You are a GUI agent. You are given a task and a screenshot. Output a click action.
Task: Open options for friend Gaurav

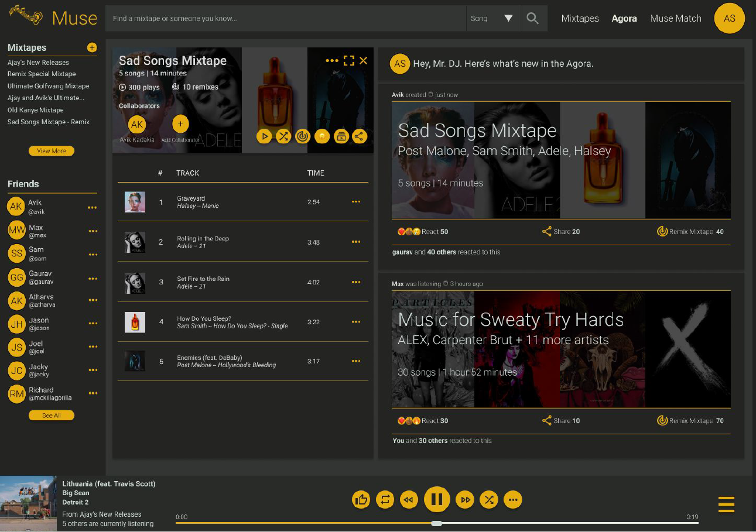93,278
